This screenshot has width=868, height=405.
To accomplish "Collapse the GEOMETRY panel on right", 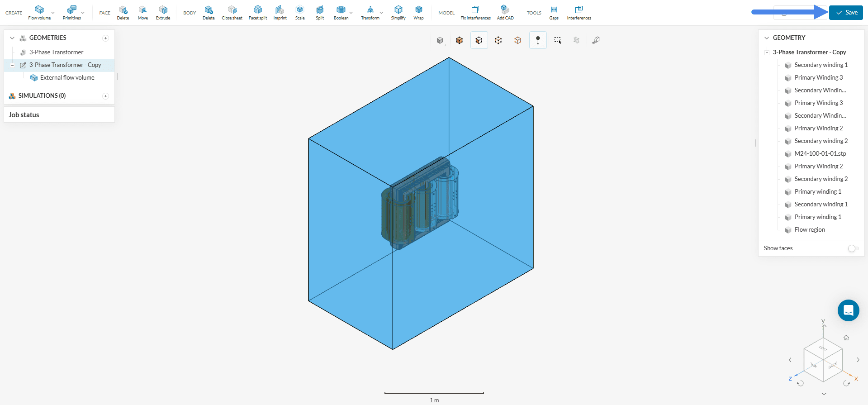I will pyautogui.click(x=767, y=38).
